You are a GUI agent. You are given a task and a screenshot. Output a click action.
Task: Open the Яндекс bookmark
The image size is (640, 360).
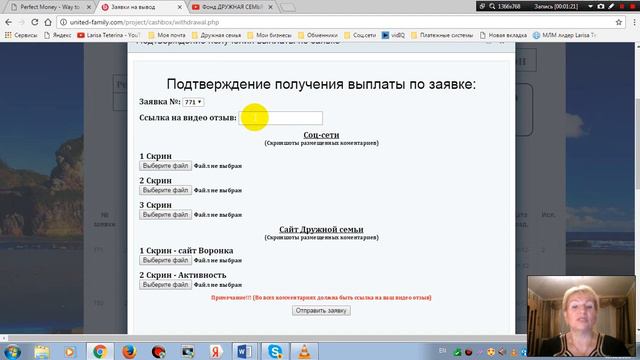click(x=58, y=36)
